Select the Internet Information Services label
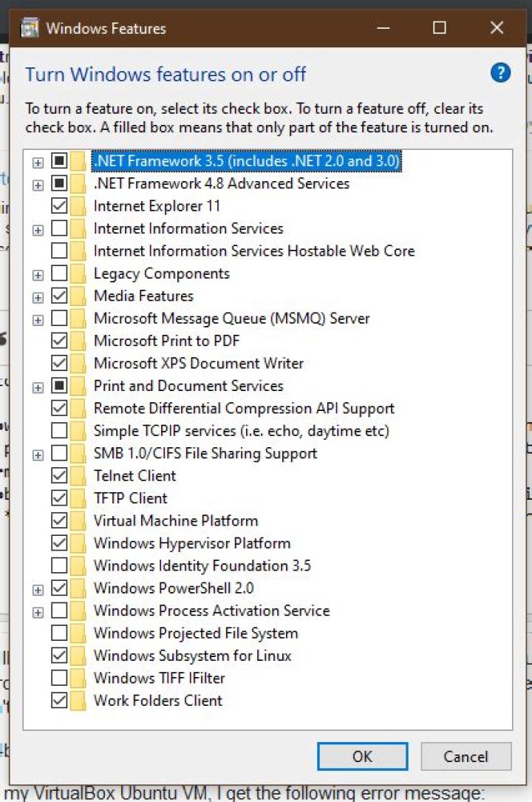Screen dimensions: 532x802 [188, 228]
